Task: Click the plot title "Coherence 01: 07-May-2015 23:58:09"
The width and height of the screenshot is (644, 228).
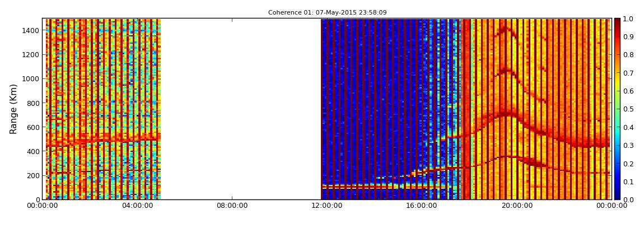Action: [x=328, y=13]
